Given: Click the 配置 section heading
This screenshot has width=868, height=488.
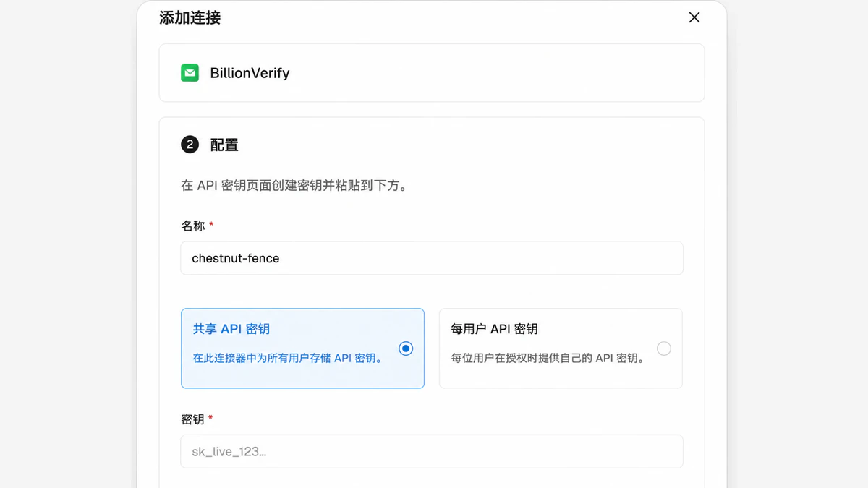Looking at the screenshot, I should pyautogui.click(x=224, y=145).
